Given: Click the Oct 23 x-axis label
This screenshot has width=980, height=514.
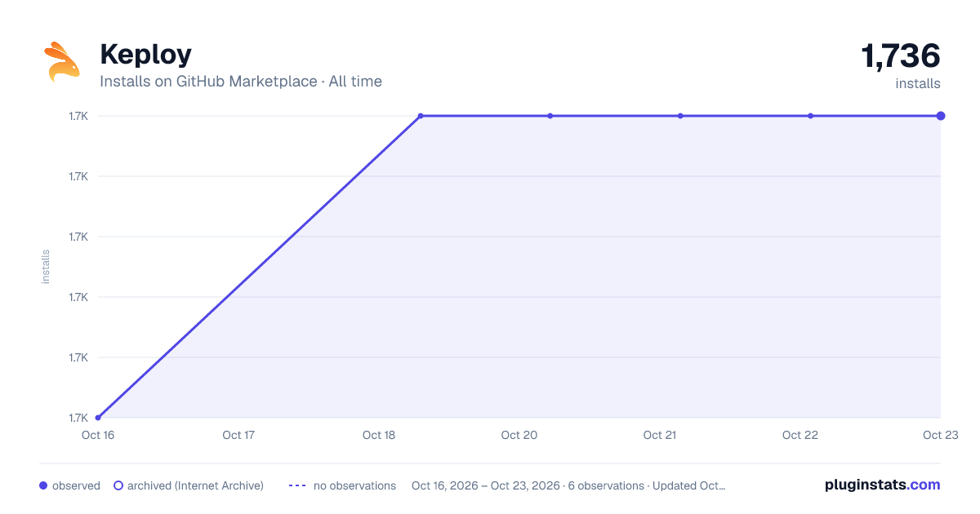Looking at the screenshot, I should [x=940, y=435].
